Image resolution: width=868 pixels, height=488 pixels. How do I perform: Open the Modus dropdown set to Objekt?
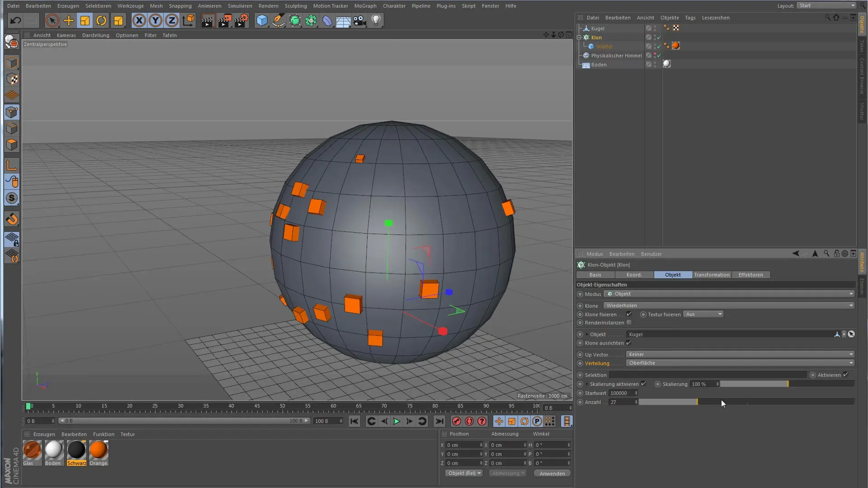point(729,294)
